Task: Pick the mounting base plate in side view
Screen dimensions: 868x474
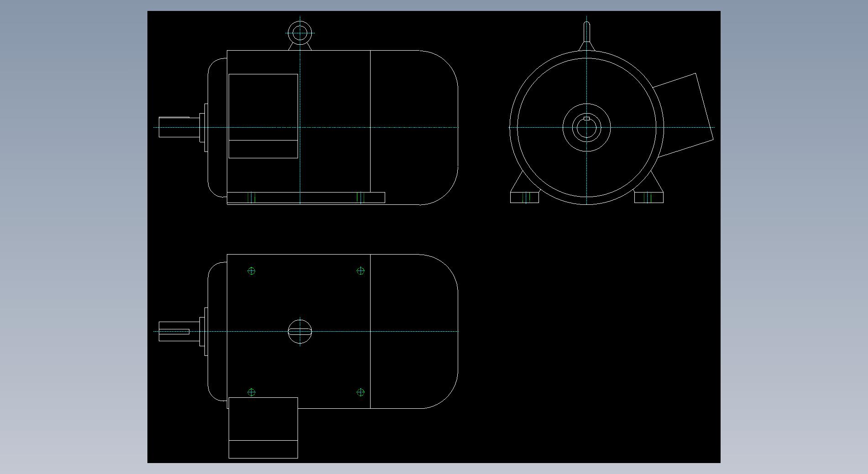Action: point(306,198)
